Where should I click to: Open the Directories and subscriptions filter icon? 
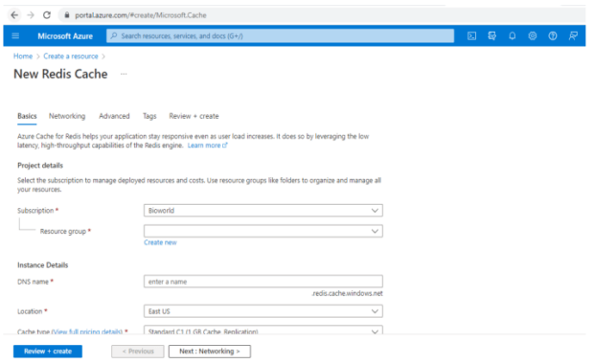(x=491, y=36)
